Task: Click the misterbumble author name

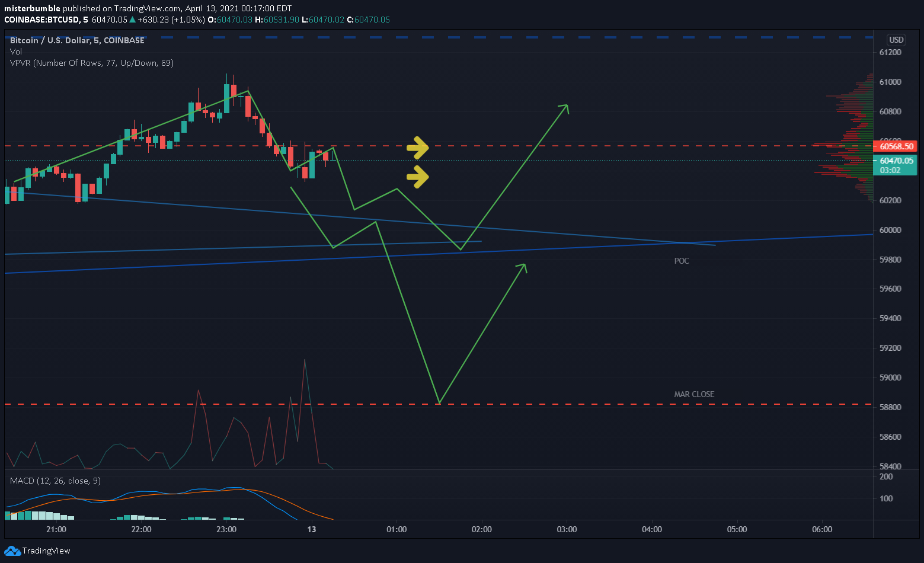Action: (x=33, y=8)
